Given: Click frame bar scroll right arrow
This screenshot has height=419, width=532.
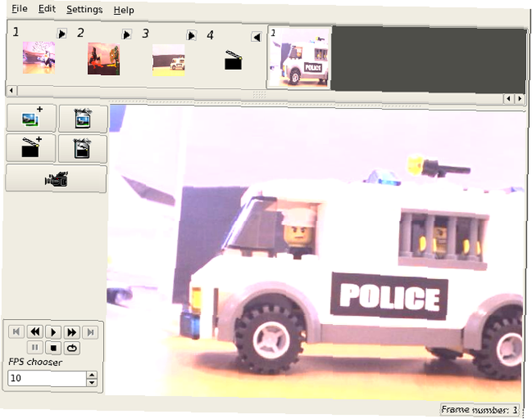Looking at the screenshot, I should click(519, 99).
